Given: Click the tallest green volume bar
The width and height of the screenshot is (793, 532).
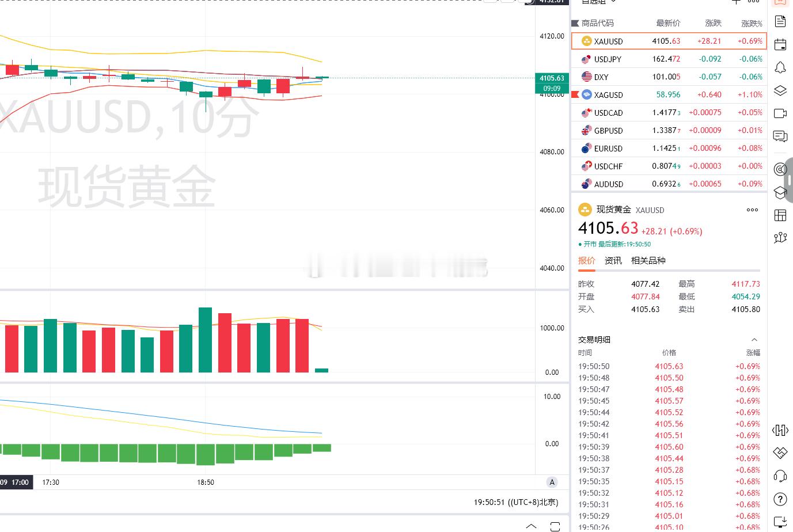Looking at the screenshot, I should click(206, 340).
